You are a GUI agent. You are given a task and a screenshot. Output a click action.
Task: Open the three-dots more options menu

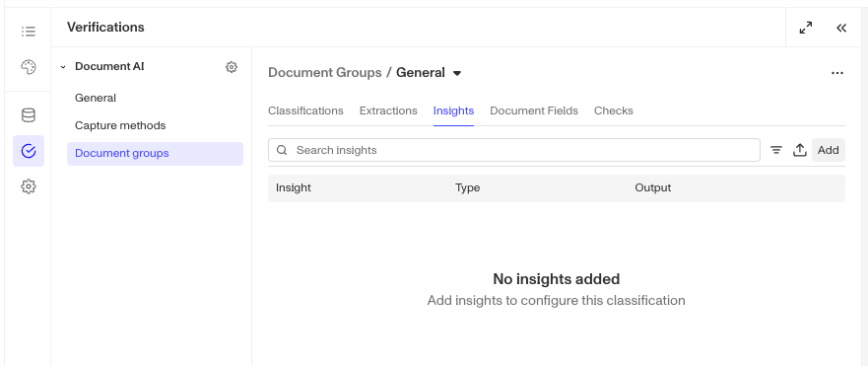837,73
